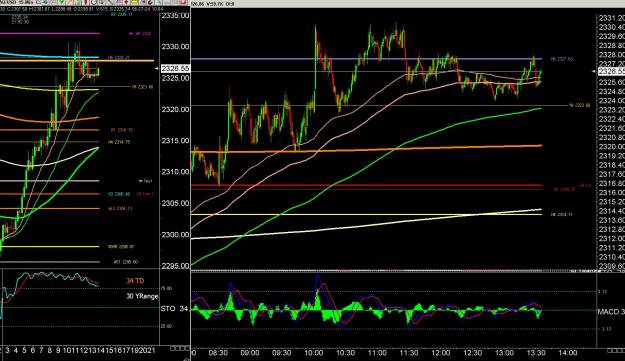Click the red marker toolbar icon left of the clock

[86, 2]
